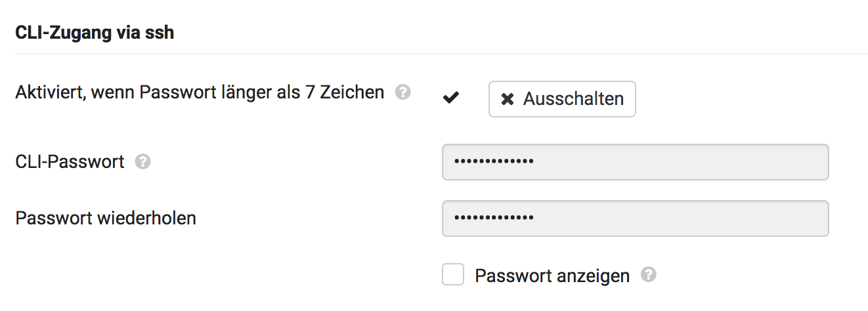Click help icon beside the activation label
This screenshot has width=868, height=311.
pyautogui.click(x=403, y=93)
